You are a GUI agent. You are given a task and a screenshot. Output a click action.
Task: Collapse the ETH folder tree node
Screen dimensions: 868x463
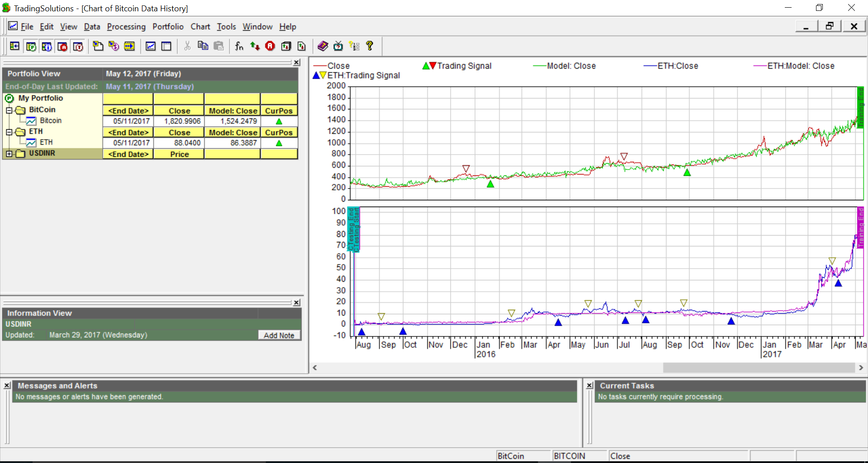pos(9,132)
